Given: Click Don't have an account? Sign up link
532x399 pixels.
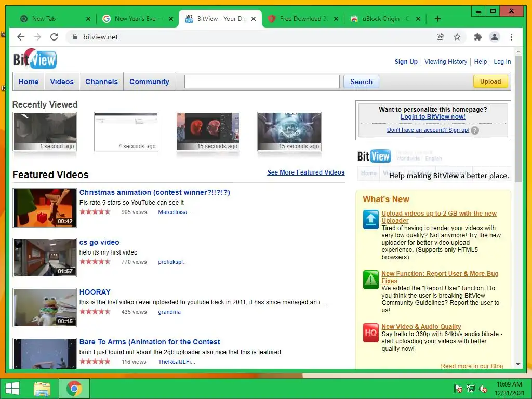Looking at the screenshot, I should (x=428, y=130).
